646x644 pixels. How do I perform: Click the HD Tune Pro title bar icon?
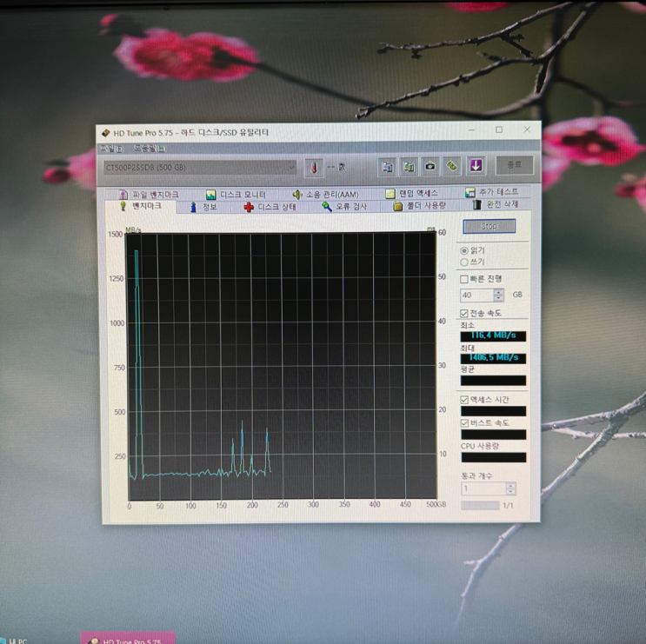click(106, 133)
